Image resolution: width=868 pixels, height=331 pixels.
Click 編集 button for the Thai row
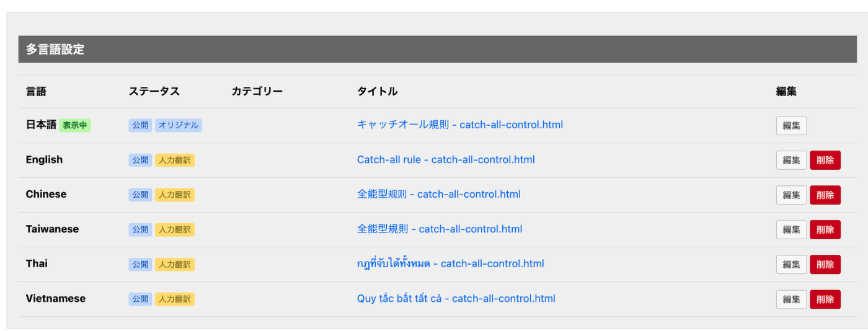click(791, 264)
